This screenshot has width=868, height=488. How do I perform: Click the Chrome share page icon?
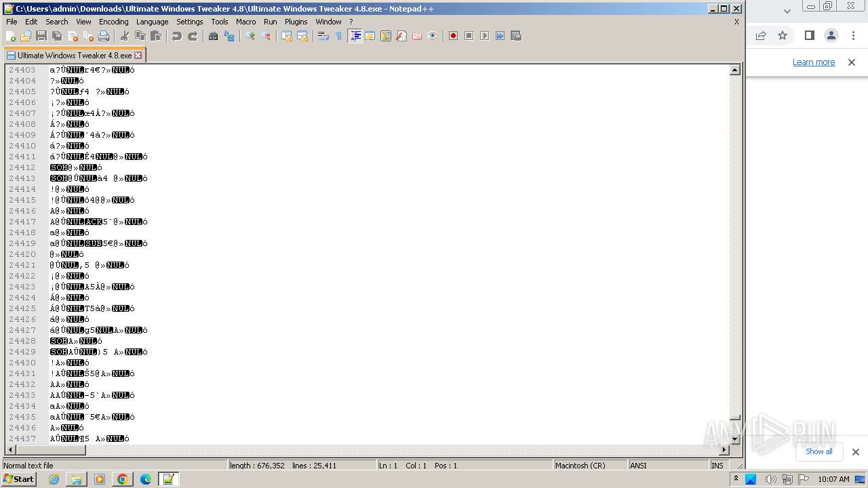point(761,35)
